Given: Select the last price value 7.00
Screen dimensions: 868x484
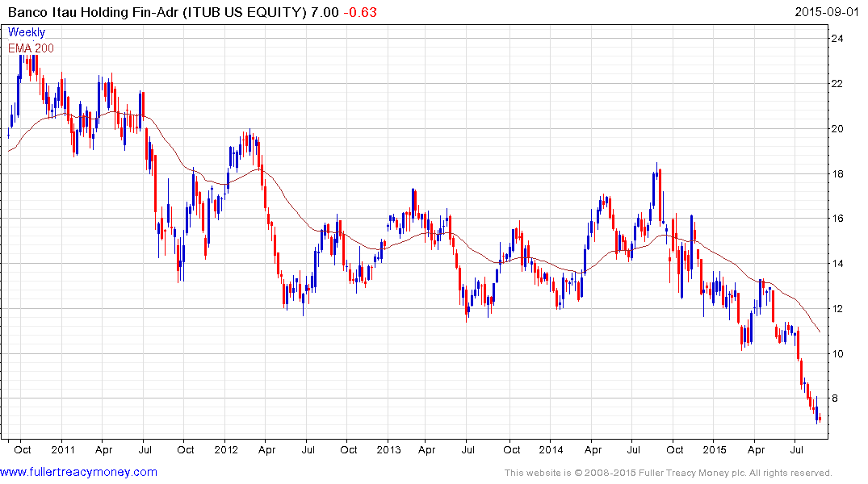Looking at the screenshot, I should [325, 12].
